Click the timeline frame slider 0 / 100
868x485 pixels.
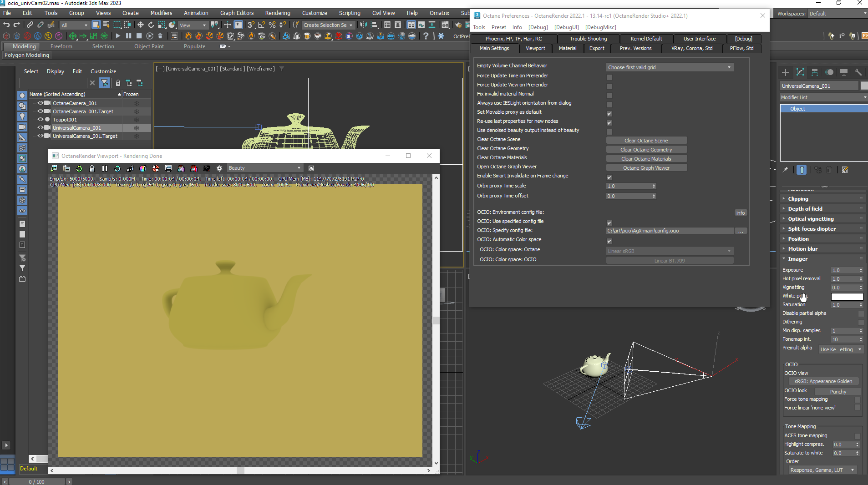coord(37,481)
